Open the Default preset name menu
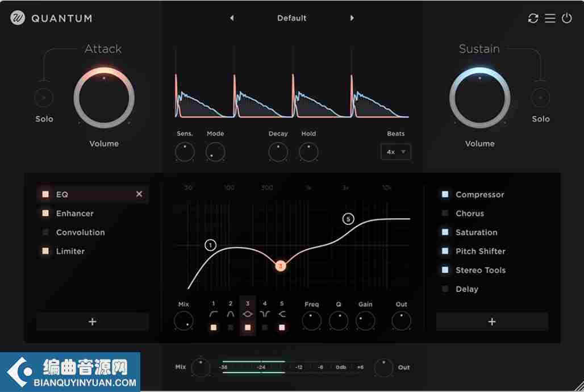 (x=291, y=18)
